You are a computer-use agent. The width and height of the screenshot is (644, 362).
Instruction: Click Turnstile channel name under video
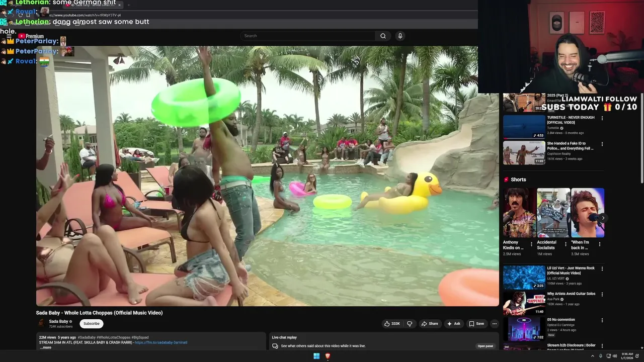click(x=554, y=128)
